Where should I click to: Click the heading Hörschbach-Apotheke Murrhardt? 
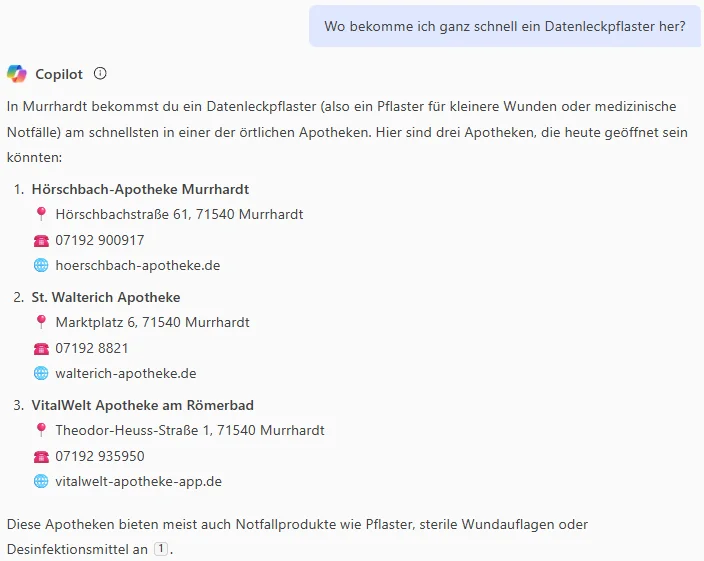pyautogui.click(x=140, y=189)
